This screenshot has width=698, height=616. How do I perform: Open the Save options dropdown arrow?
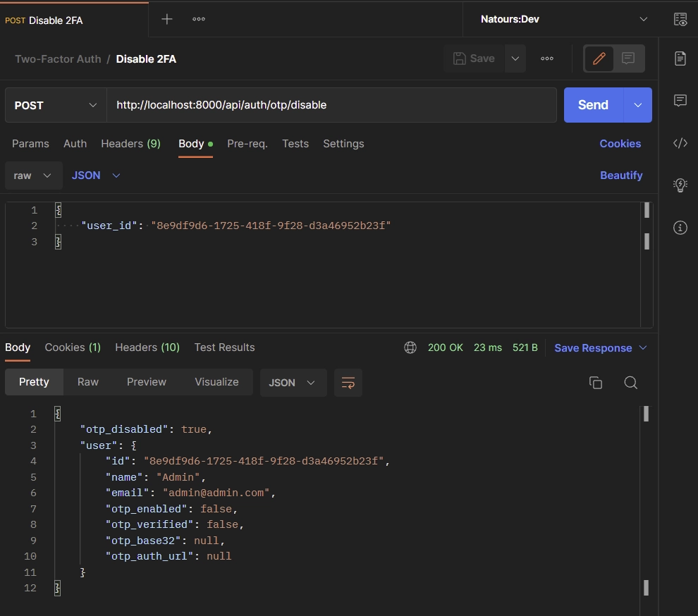[x=515, y=58]
